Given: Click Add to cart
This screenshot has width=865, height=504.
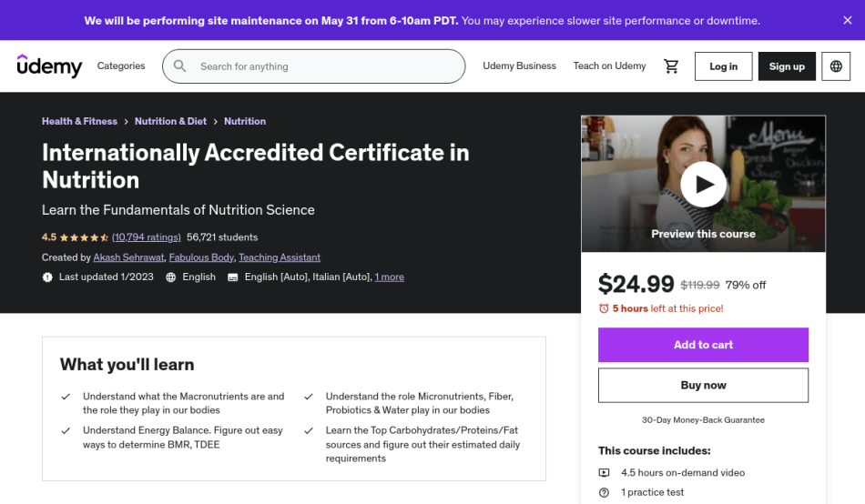Looking at the screenshot, I should pos(703,345).
